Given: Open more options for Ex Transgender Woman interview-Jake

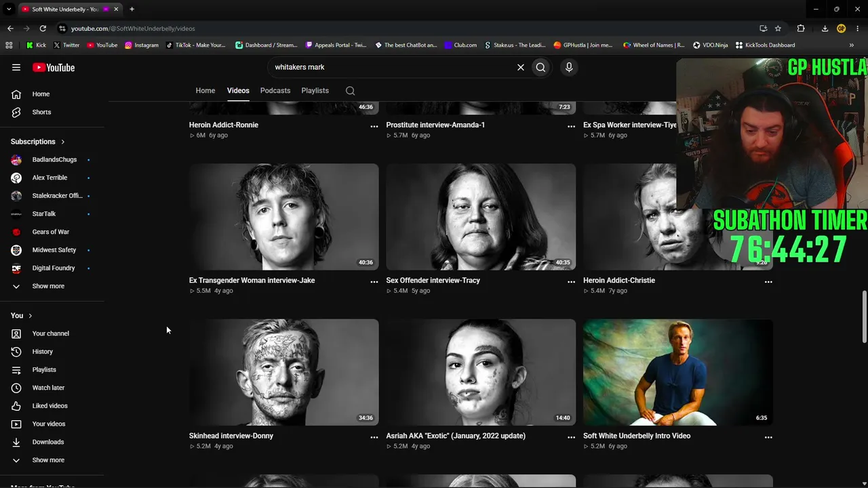Looking at the screenshot, I should (374, 281).
